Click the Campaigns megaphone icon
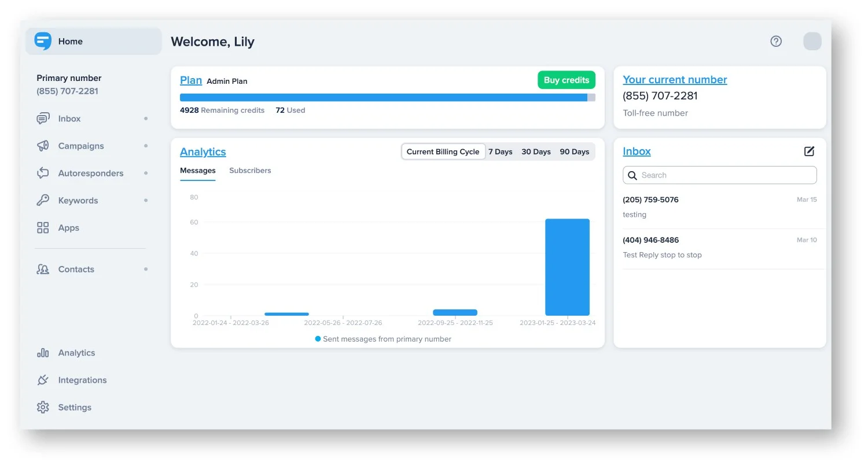 pos(43,146)
